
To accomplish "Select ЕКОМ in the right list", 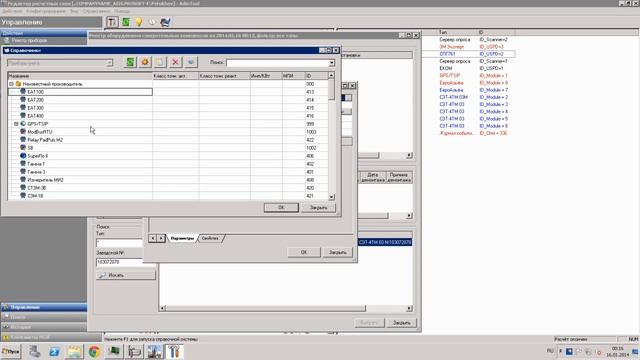I will (446, 68).
